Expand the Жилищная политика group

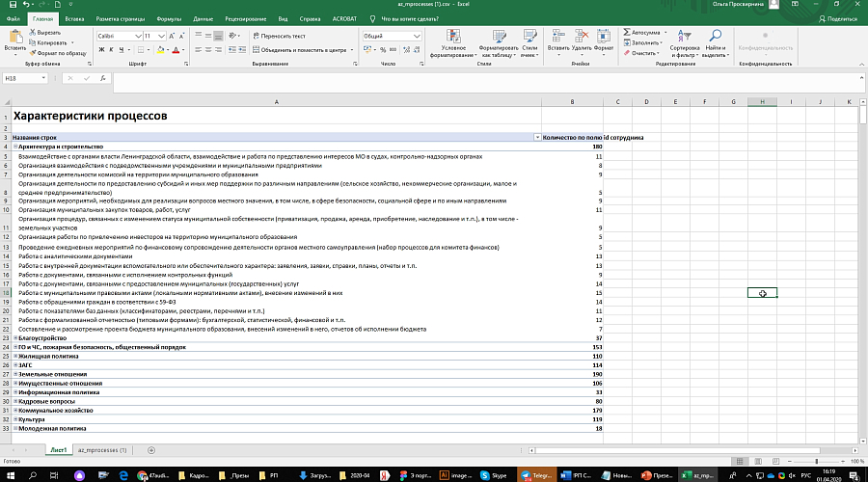click(15, 357)
